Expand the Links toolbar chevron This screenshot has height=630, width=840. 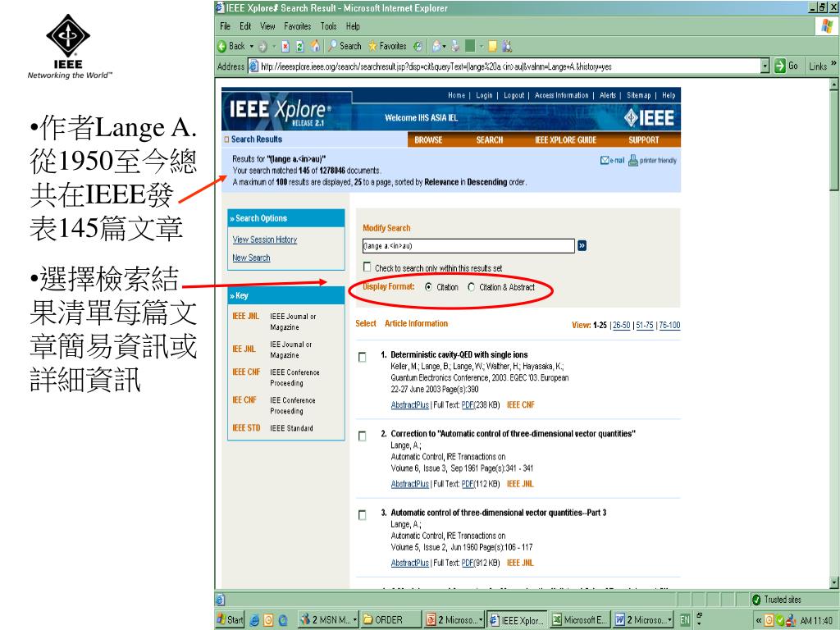click(833, 64)
